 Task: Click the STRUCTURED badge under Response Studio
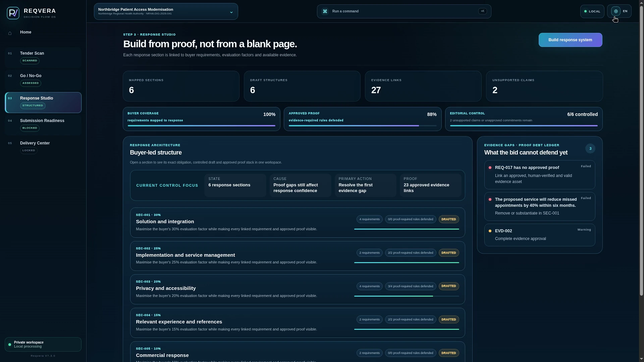[33, 106]
